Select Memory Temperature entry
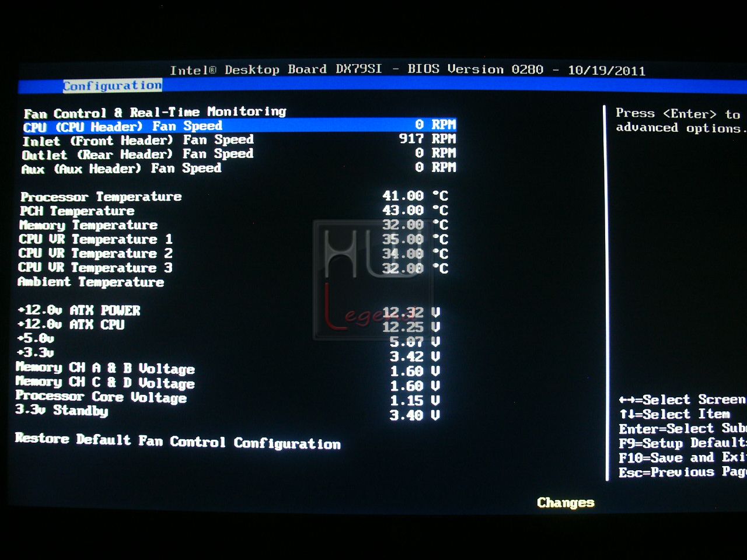Viewport: 747px width, 560px height. pos(88,225)
